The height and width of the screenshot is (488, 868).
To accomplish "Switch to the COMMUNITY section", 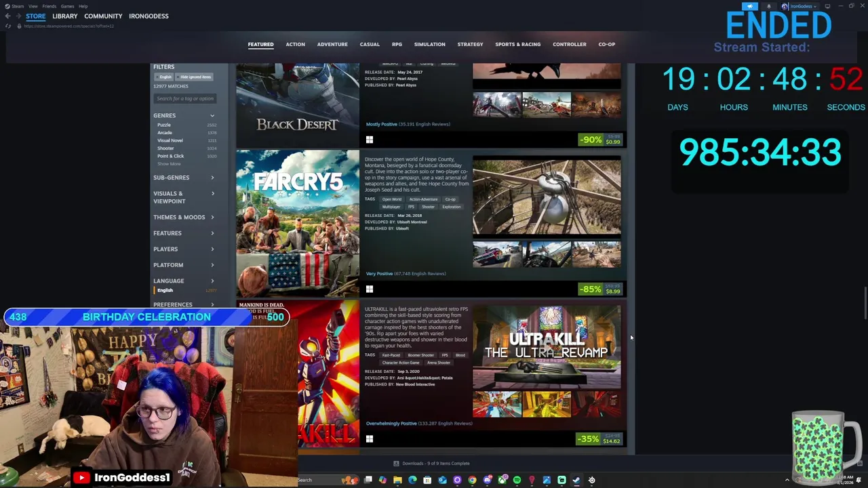I will 103,16.
